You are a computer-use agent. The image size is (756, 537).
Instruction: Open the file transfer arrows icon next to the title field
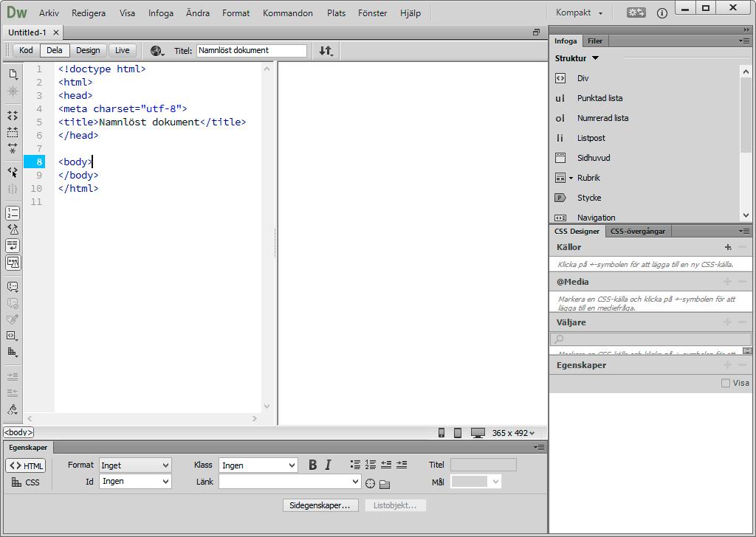click(x=326, y=51)
